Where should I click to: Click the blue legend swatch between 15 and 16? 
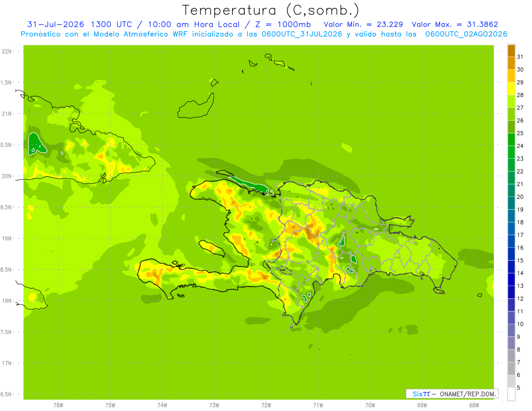pos(511,254)
